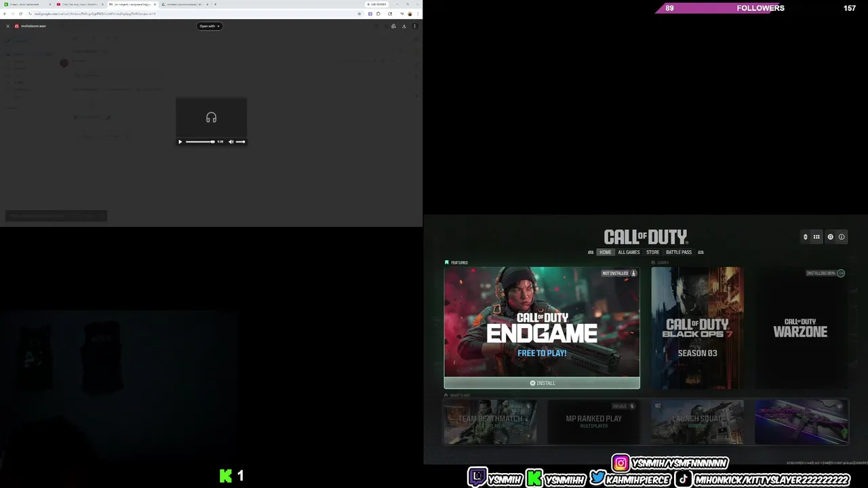Open the preview's more actions menu
This screenshot has height=488, width=868.
[414, 26]
